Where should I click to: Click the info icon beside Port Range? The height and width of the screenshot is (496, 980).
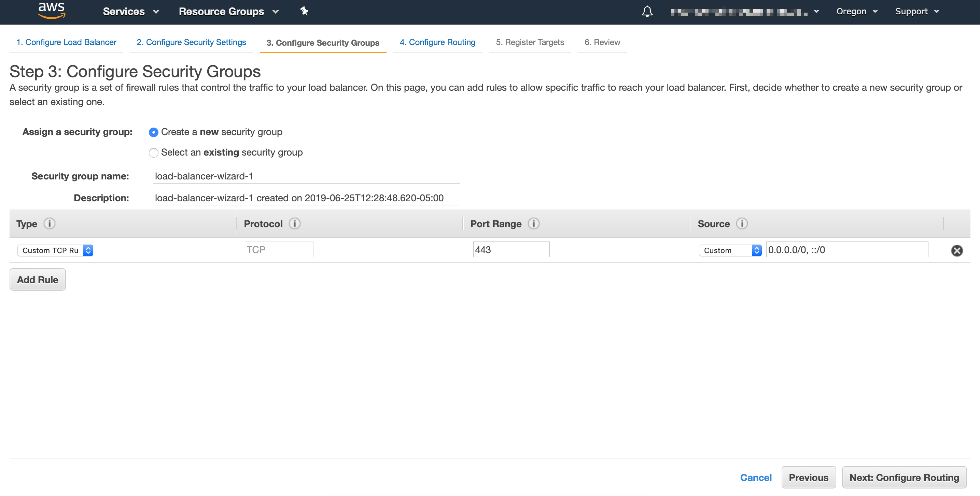(533, 223)
